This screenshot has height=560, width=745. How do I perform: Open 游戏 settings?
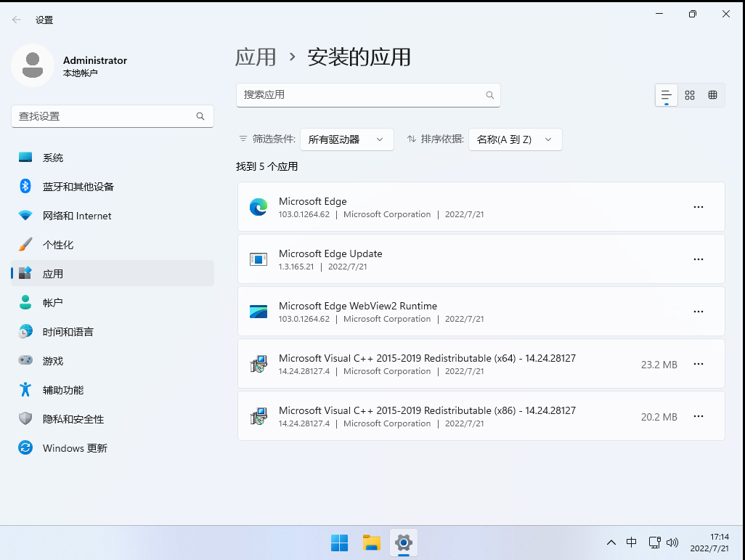click(x=113, y=361)
